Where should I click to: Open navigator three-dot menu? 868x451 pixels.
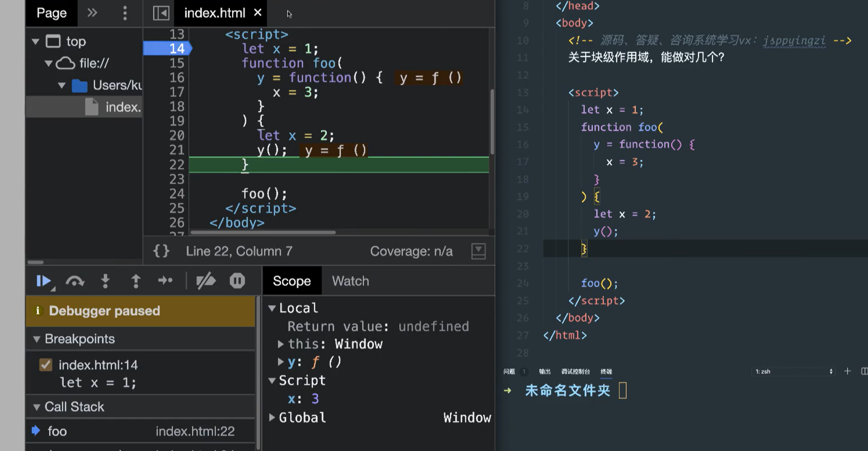click(125, 13)
